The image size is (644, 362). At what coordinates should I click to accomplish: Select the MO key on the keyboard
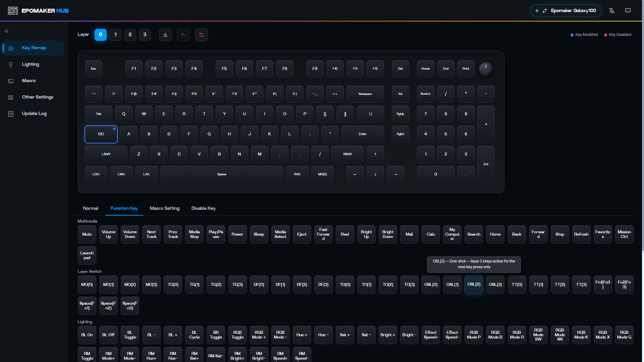click(101, 134)
